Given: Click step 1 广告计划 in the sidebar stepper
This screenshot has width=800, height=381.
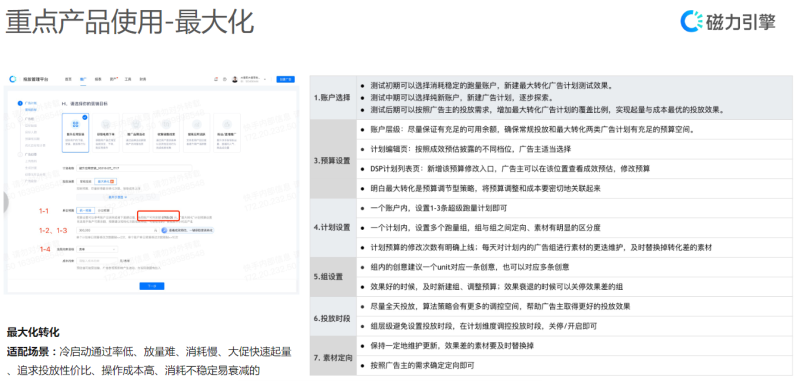Looking at the screenshot, I should [x=28, y=103].
